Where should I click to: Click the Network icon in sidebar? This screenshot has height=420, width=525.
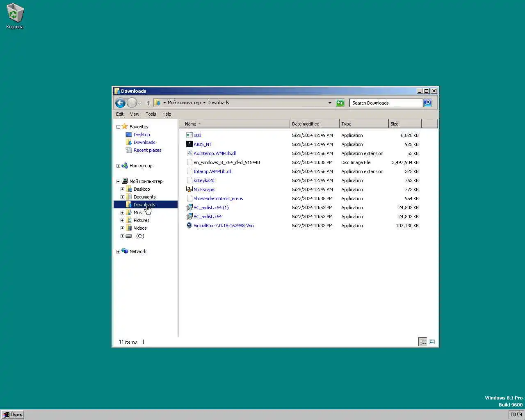point(125,251)
